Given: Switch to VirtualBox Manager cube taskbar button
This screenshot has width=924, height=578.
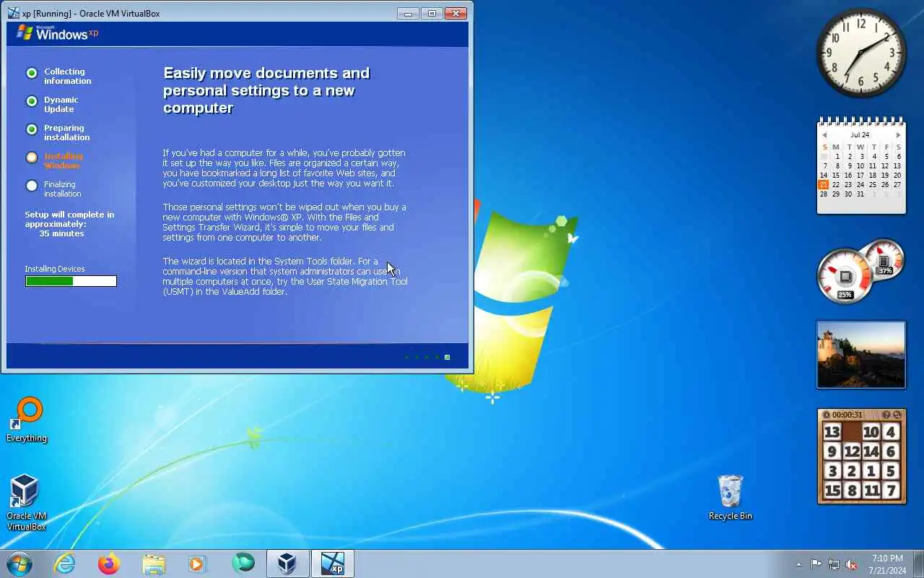Looking at the screenshot, I should click(x=287, y=564).
